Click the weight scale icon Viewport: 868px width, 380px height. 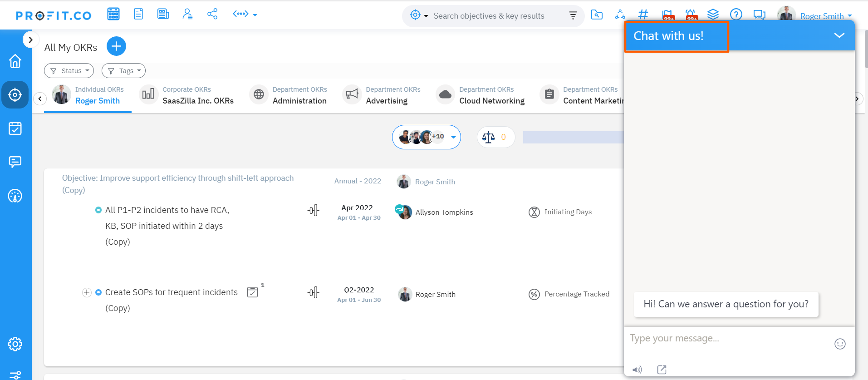(489, 137)
